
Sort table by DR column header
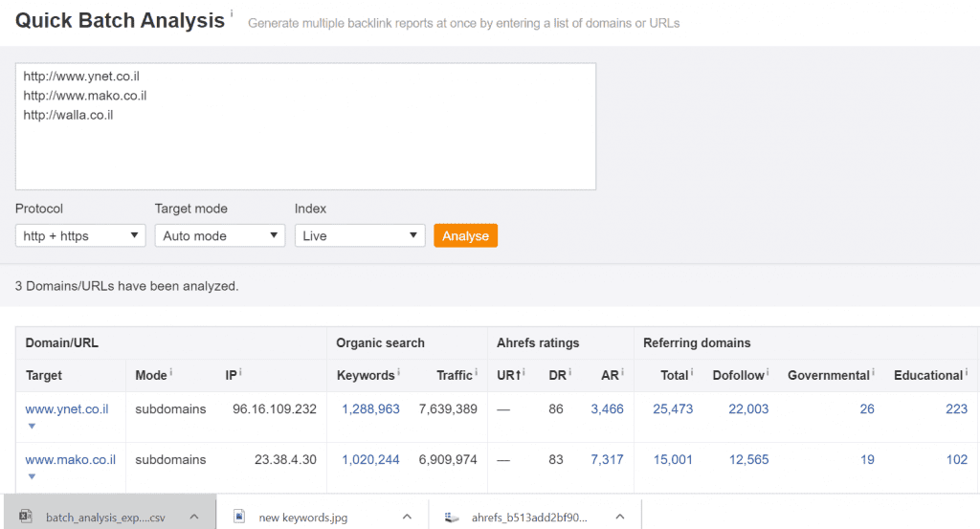click(557, 375)
